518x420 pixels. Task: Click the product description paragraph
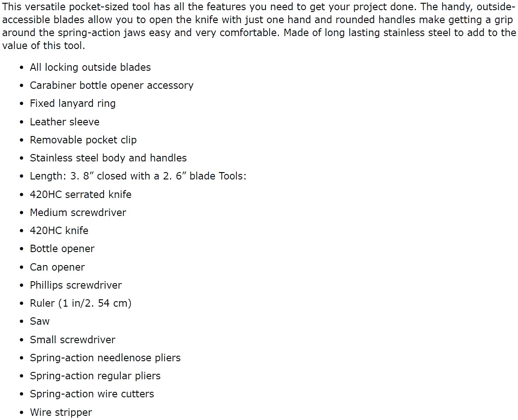click(x=259, y=27)
